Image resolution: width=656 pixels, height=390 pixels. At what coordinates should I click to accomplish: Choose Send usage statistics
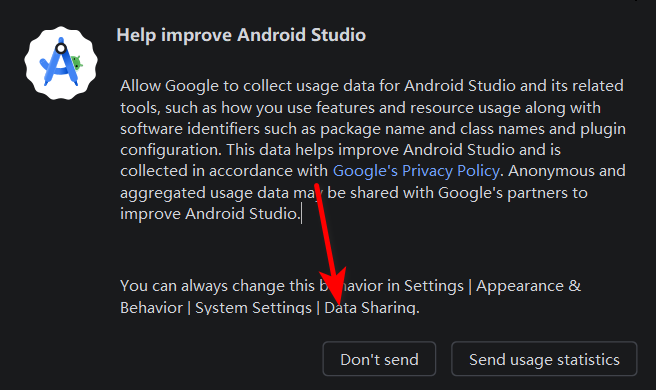(x=544, y=359)
